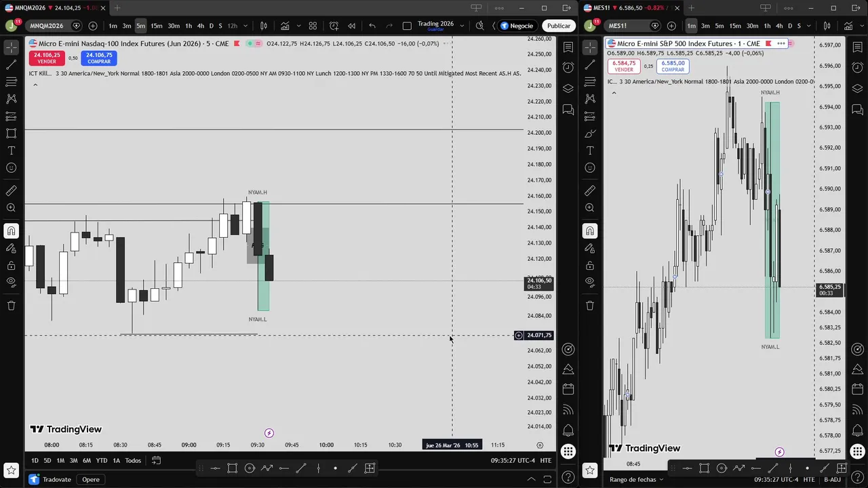Open indicators button in left window toolbar
Viewport: 868px width, 488px height.
[x=285, y=26]
